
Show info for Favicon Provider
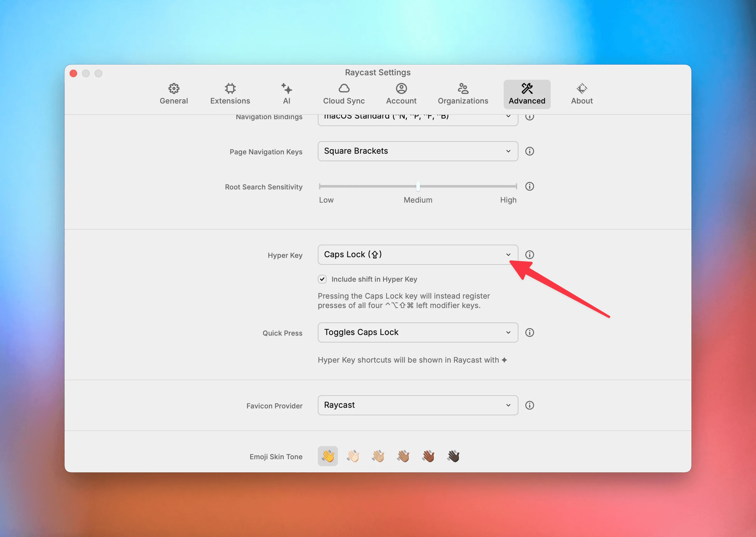530,405
